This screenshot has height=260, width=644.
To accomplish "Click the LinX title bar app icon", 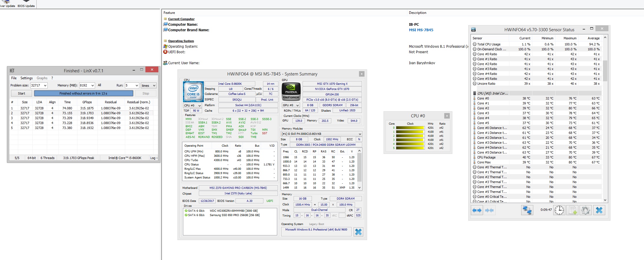I will coord(12,71).
